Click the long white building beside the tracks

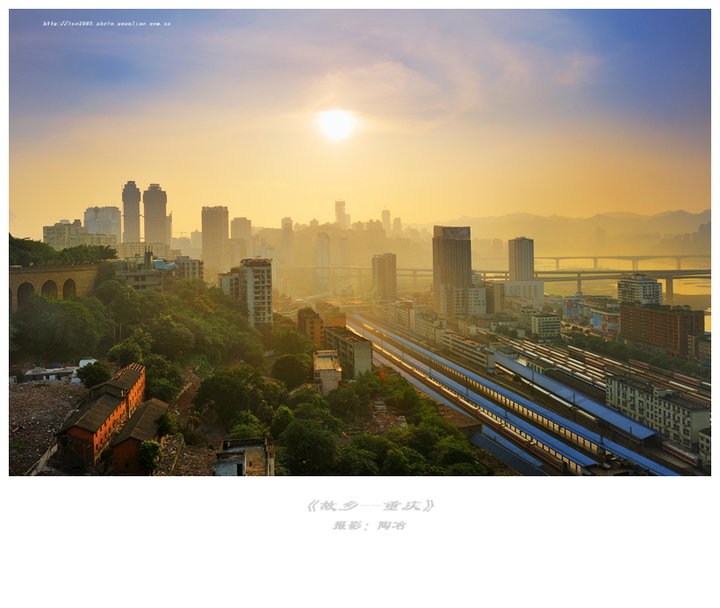pos(655,408)
